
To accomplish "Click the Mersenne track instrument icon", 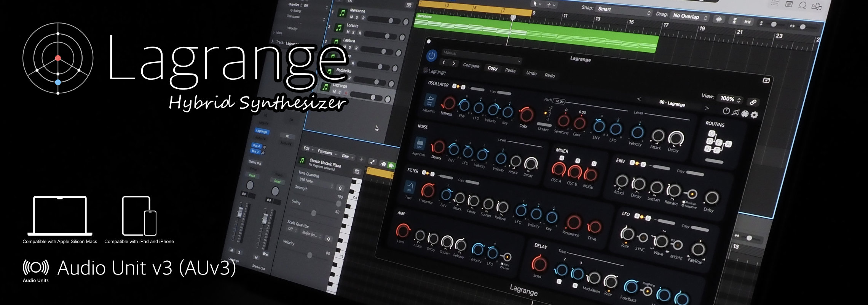I will (x=342, y=13).
